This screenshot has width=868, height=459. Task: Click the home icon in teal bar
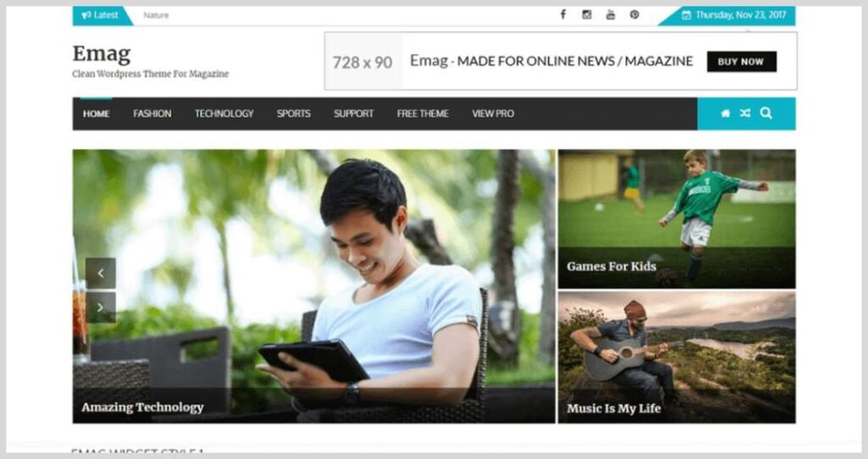pyautogui.click(x=726, y=113)
